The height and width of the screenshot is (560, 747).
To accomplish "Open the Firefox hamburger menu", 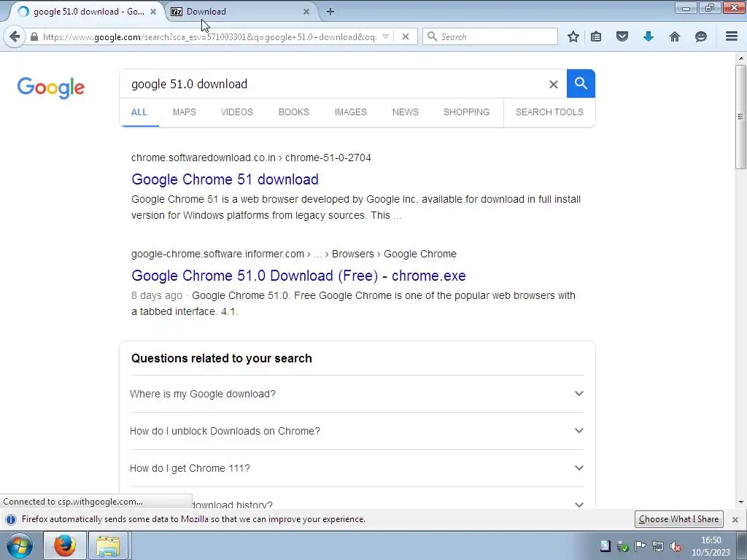I will pyautogui.click(x=732, y=36).
